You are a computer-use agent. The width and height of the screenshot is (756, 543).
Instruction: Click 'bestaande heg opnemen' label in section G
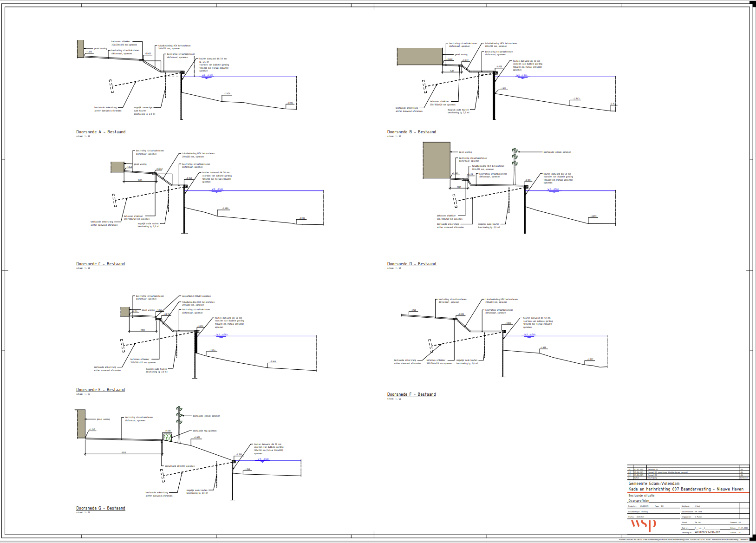pyautogui.click(x=205, y=431)
